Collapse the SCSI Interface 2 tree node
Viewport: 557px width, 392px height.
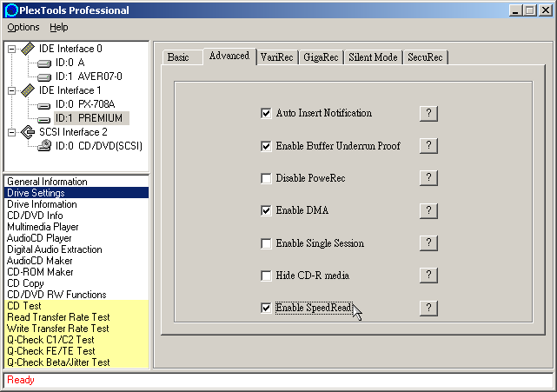pos(12,132)
